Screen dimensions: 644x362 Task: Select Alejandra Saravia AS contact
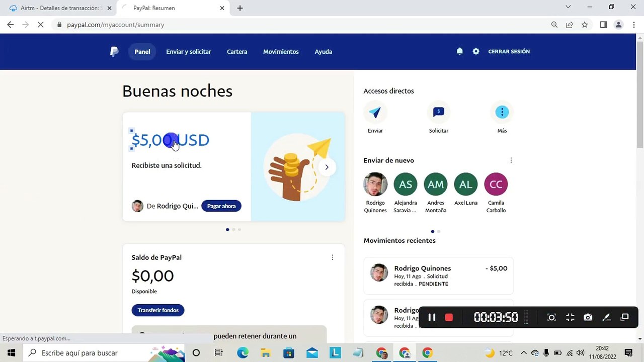pos(406,184)
